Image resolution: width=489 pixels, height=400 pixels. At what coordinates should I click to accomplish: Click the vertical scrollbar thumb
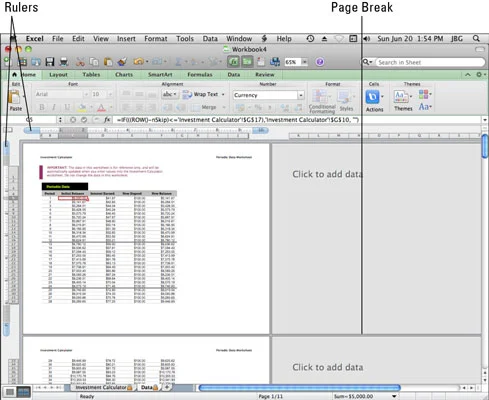click(485, 146)
